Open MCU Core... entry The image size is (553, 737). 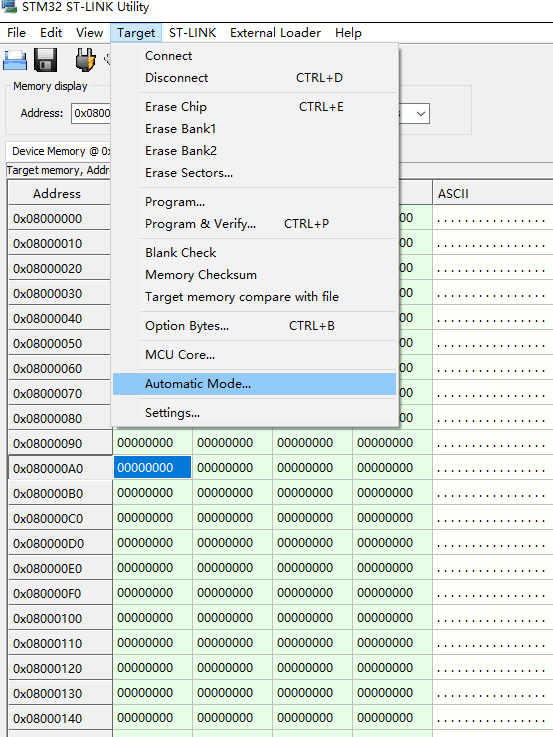tap(255, 355)
